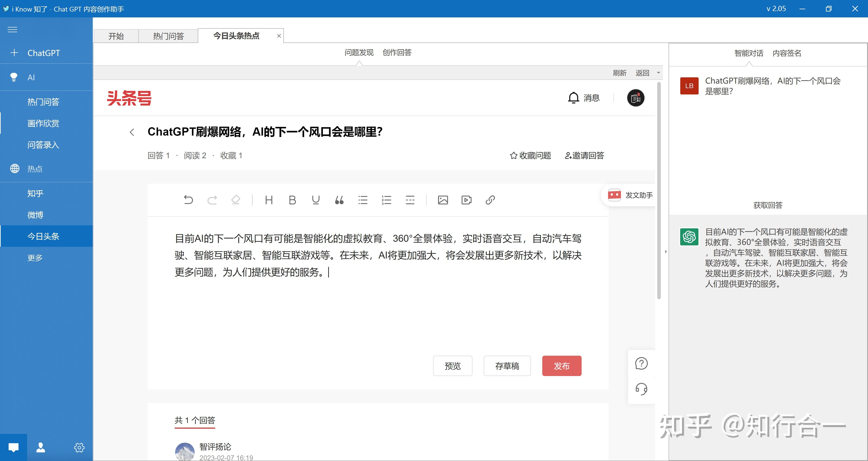Open the 内容签名 tab
The image size is (868, 461).
point(787,53)
